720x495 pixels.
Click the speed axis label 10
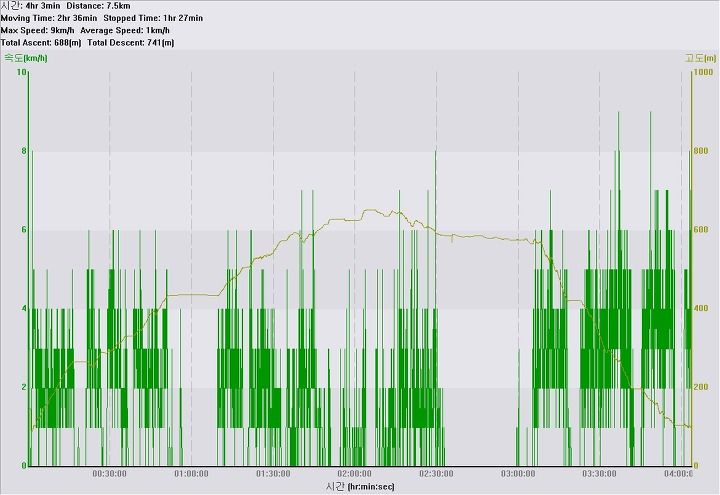21,72
